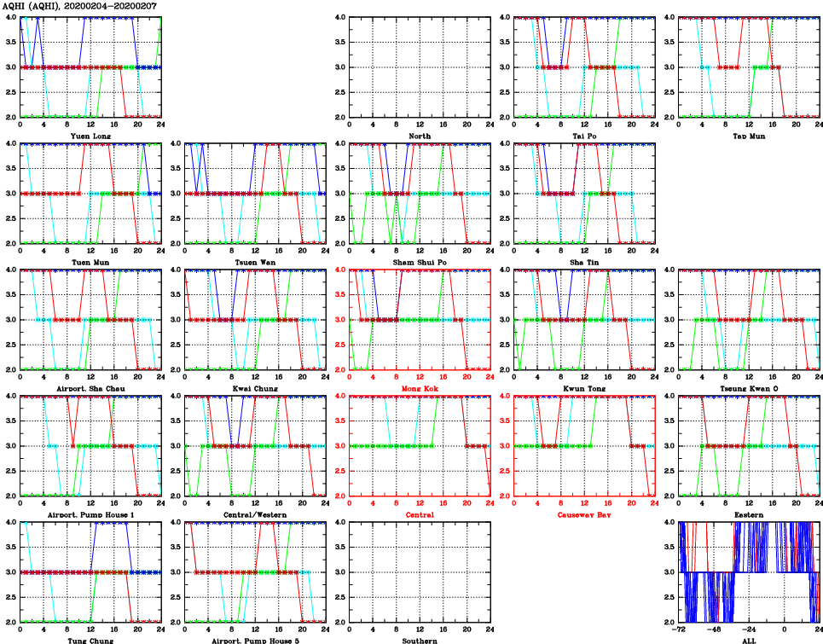Click the ALL summary chart

[749, 572]
